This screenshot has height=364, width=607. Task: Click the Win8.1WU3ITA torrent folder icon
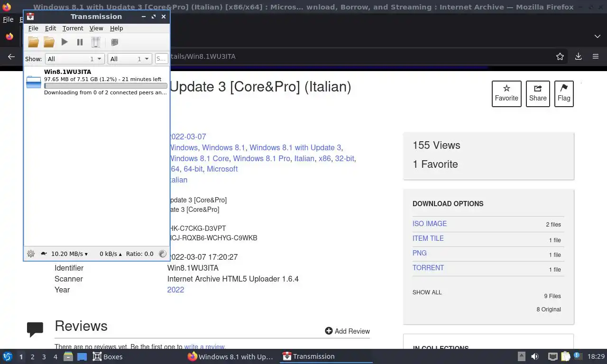(33, 82)
